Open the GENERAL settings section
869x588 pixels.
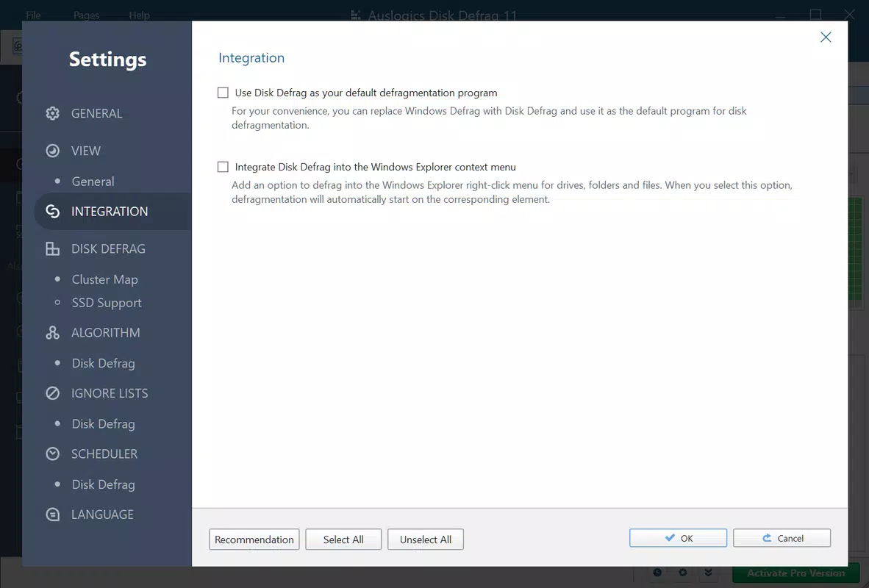coord(96,113)
